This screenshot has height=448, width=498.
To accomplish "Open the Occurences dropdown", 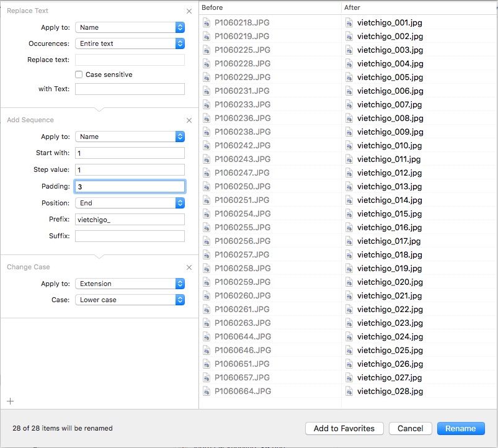I will [x=130, y=43].
